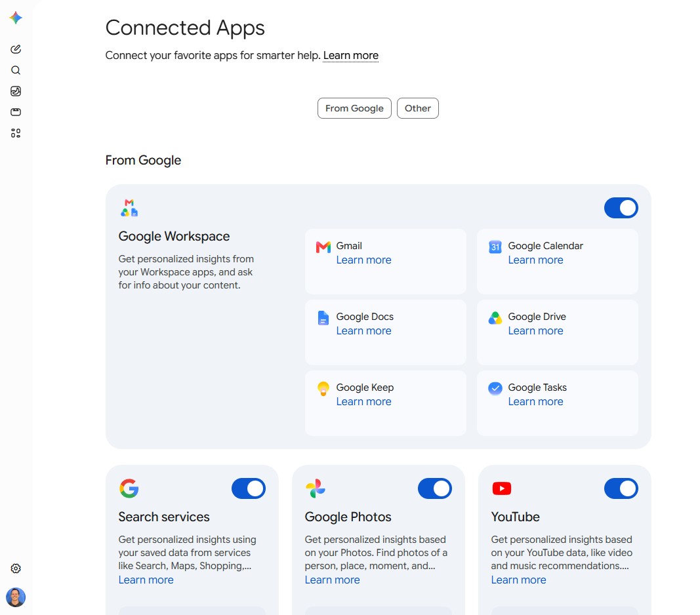Open YouTube Learn more link

coord(519,580)
